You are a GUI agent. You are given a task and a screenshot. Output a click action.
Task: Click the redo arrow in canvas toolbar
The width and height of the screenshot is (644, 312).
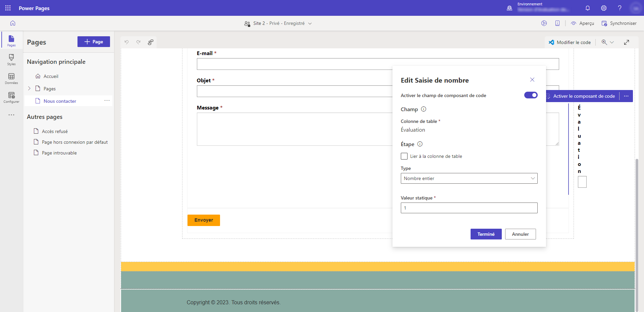point(138,42)
